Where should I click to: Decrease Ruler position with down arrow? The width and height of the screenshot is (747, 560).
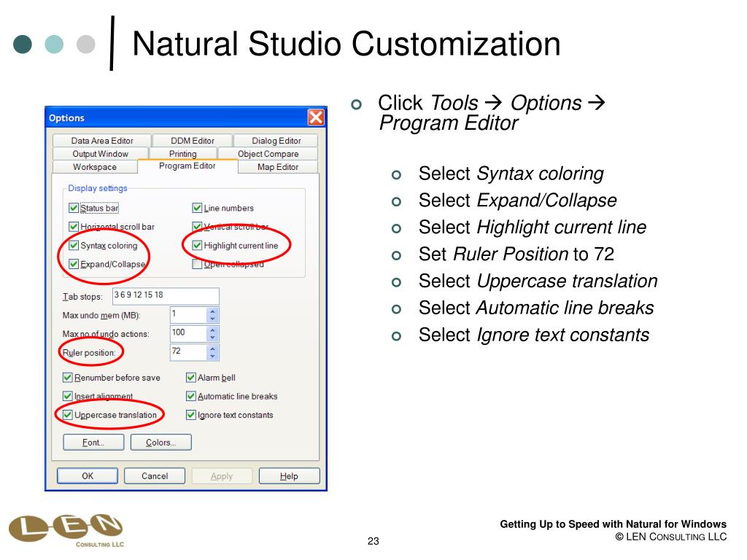pyautogui.click(x=212, y=356)
